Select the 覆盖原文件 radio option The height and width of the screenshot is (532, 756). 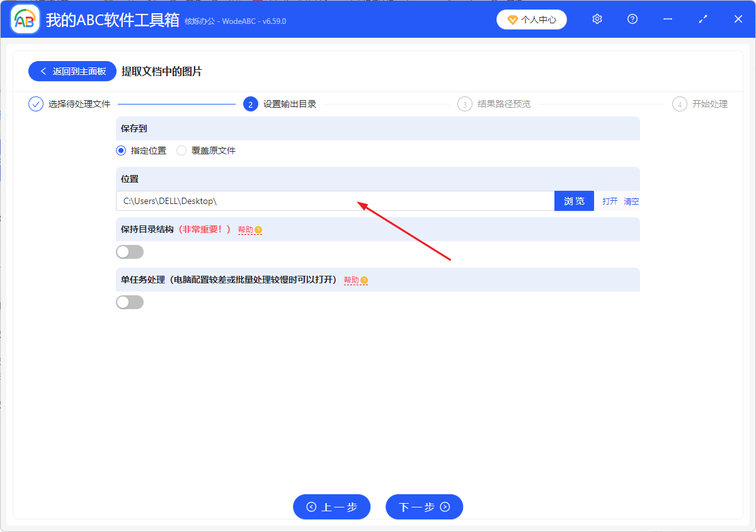[181, 150]
